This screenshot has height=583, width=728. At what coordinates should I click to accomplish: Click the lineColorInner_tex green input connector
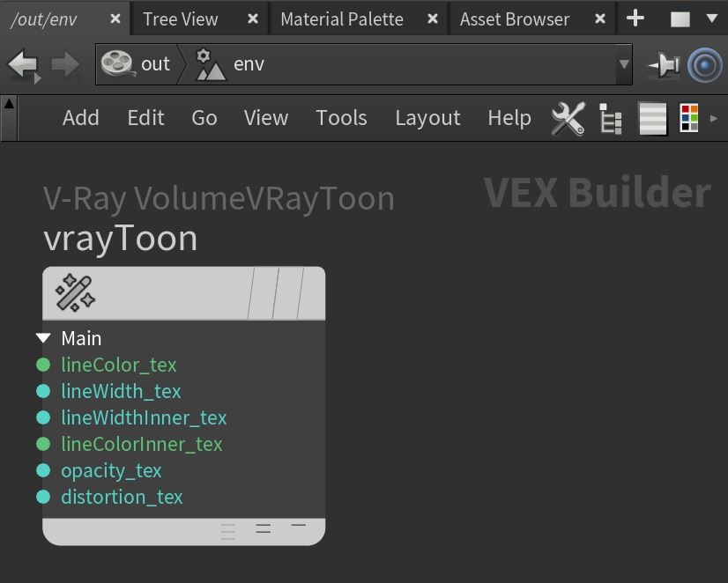pyautogui.click(x=43, y=444)
